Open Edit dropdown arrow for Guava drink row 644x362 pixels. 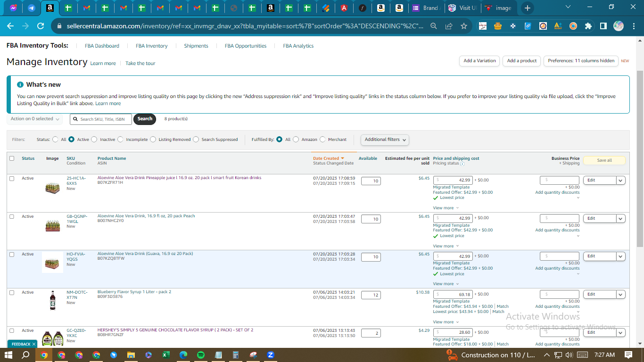pyautogui.click(x=620, y=256)
